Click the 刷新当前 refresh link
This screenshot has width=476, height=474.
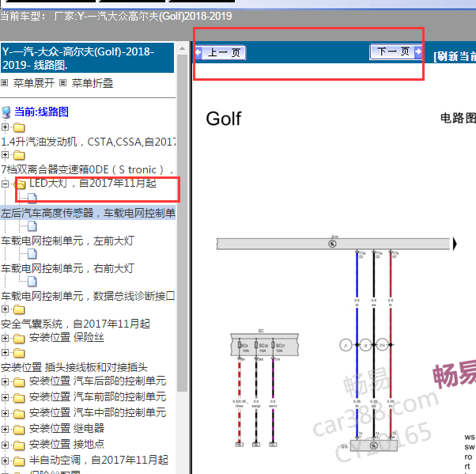[x=455, y=56]
